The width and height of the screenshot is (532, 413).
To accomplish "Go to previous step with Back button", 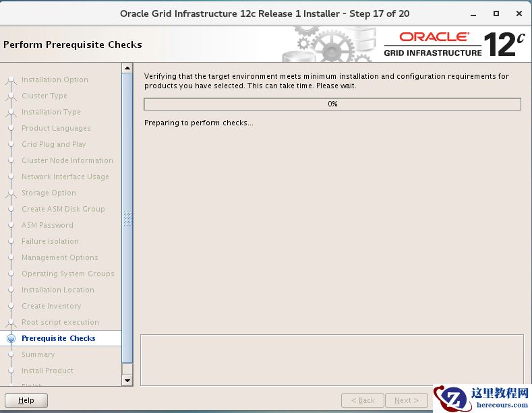I will pyautogui.click(x=362, y=400).
